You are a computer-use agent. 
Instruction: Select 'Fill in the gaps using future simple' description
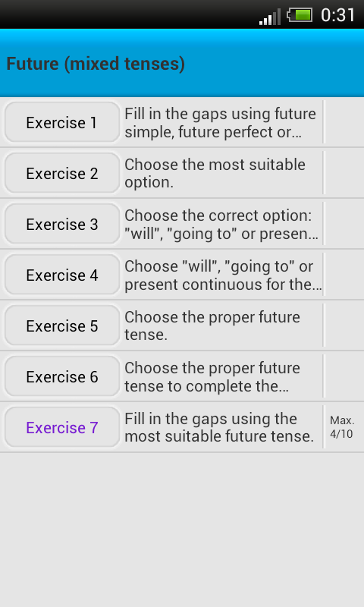point(221,123)
